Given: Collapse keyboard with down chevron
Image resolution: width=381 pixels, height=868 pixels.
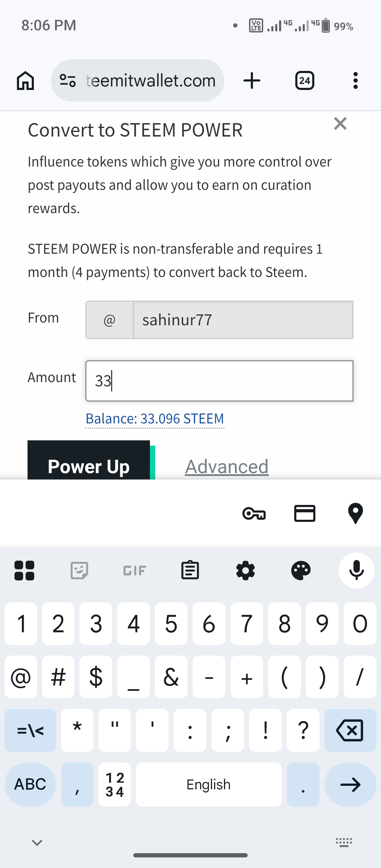Looking at the screenshot, I should (x=37, y=843).
